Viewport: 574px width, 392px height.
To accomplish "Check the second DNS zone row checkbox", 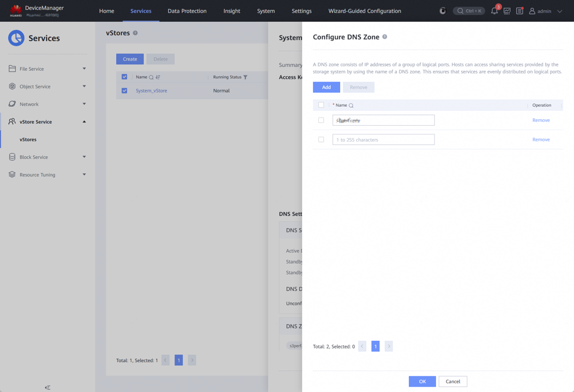I will coord(321,139).
